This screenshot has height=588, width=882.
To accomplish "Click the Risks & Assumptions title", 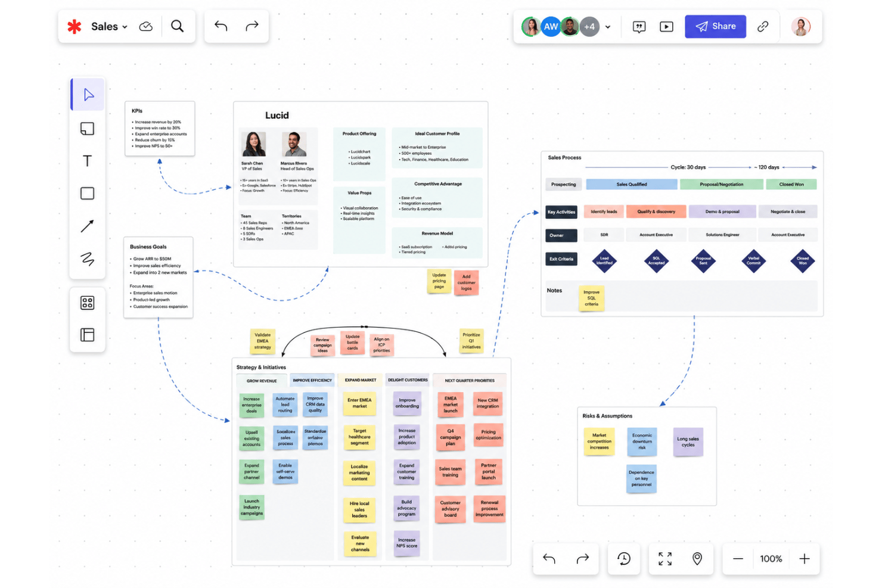I will tap(607, 416).
